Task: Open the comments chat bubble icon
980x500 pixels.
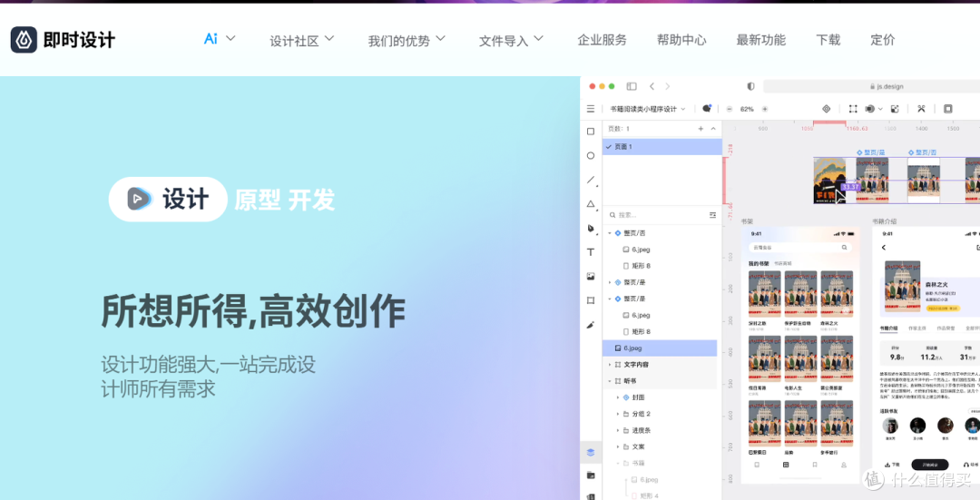Action: tap(707, 108)
